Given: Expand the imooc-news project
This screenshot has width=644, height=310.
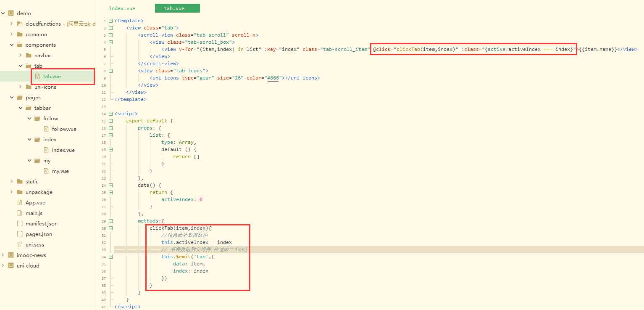Looking at the screenshot, I should 3,255.
